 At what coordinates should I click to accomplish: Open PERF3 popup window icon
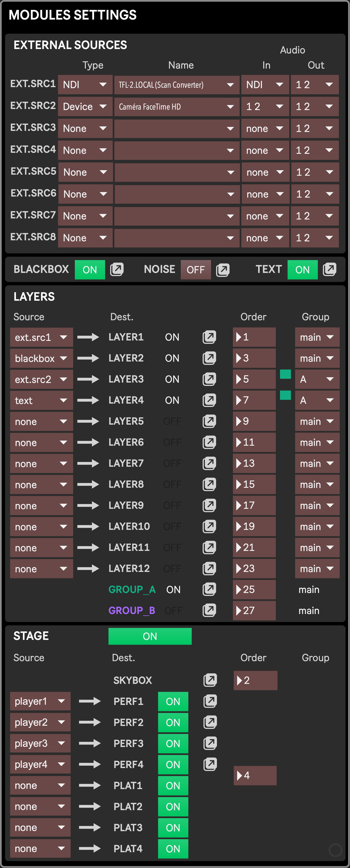point(210,743)
